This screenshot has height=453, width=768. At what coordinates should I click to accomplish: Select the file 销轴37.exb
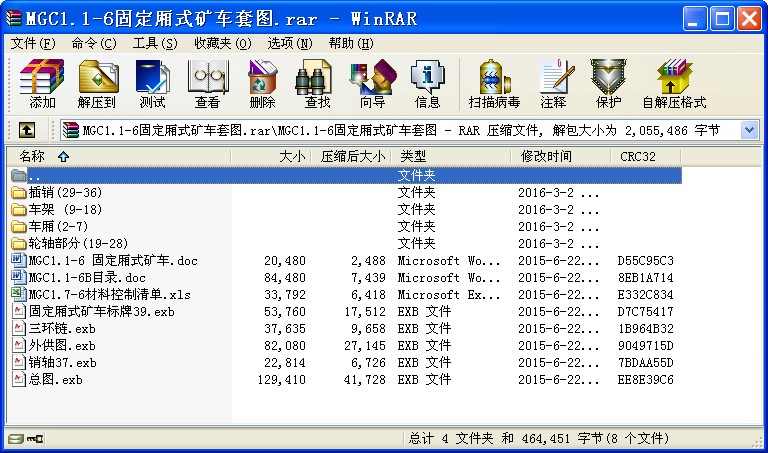[62, 363]
